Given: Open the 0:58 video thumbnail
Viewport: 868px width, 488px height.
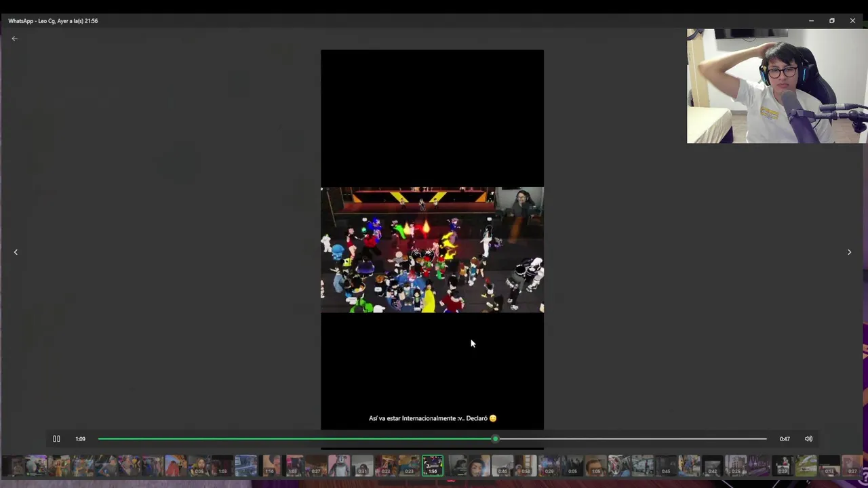Looking at the screenshot, I should tap(526, 466).
